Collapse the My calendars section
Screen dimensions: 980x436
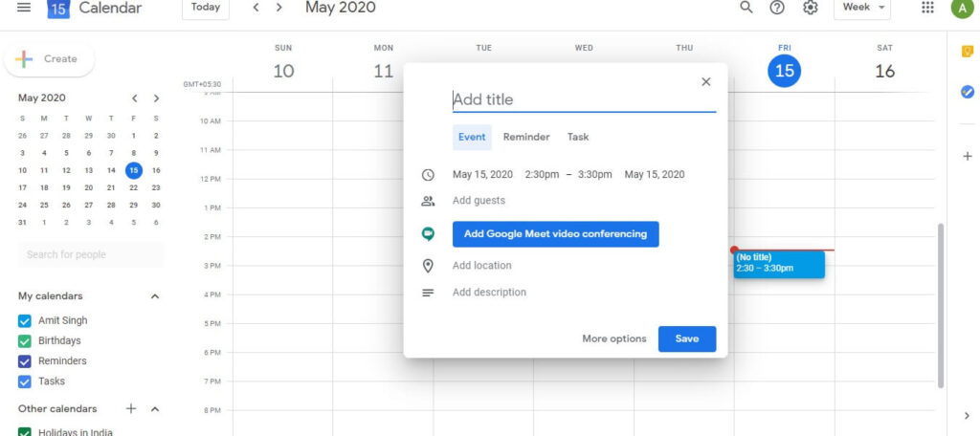(155, 296)
